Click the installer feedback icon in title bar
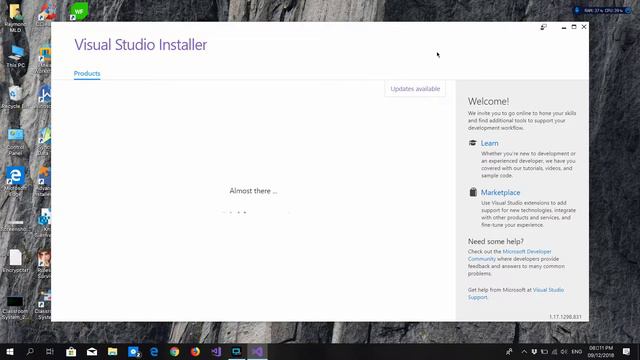 [543, 27]
